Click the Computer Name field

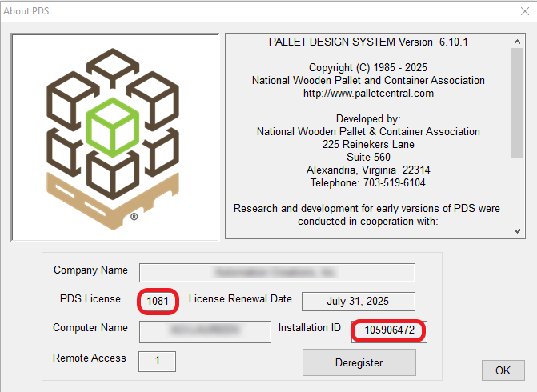[205, 331]
